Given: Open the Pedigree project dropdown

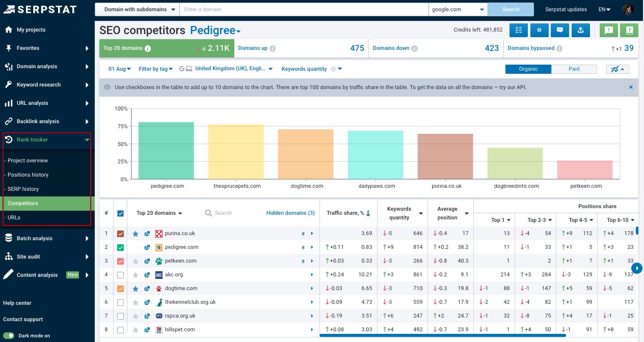Looking at the screenshot, I should (216, 31).
